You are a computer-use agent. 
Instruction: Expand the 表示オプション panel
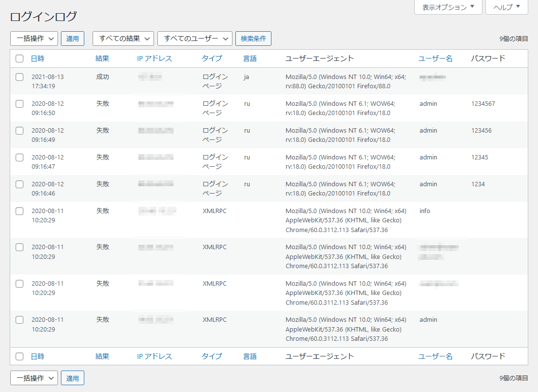coord(448,7)
